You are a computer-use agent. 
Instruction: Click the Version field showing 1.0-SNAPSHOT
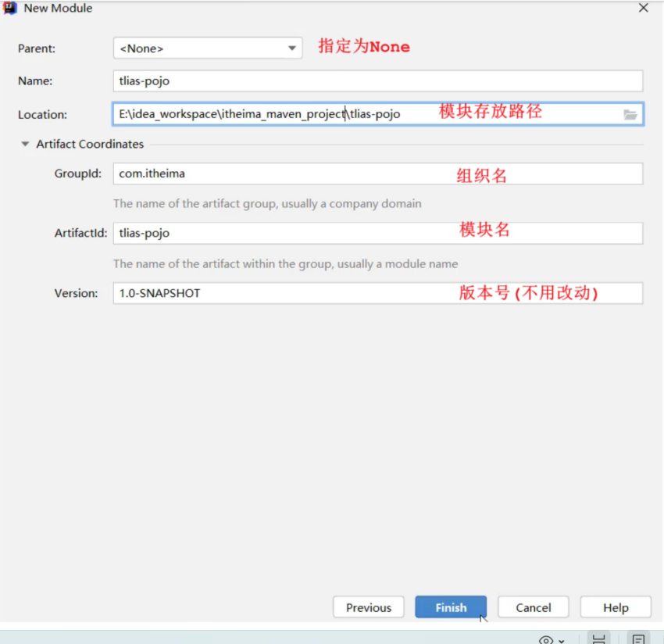click(x=377, y=293)
